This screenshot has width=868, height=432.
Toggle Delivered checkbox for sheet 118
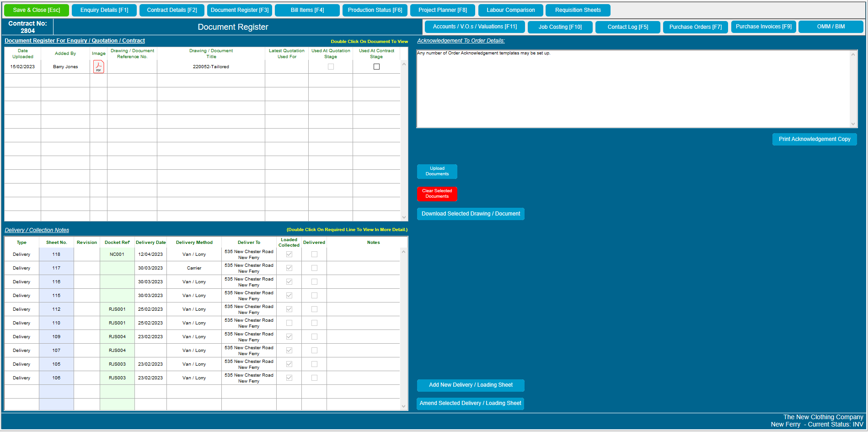tap(314, 254)
